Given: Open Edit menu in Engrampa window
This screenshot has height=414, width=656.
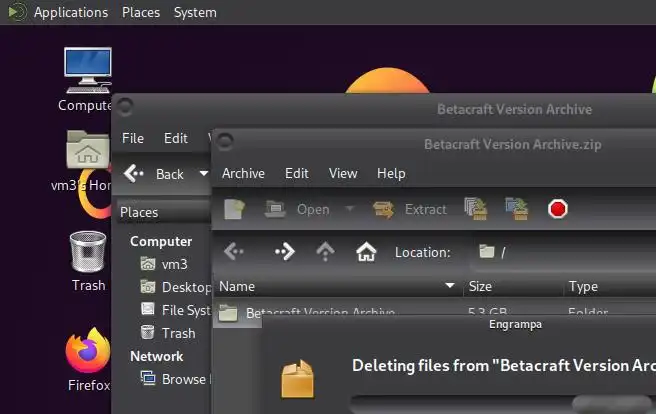Looking at the screenshot, I should [x=297, y=174].
